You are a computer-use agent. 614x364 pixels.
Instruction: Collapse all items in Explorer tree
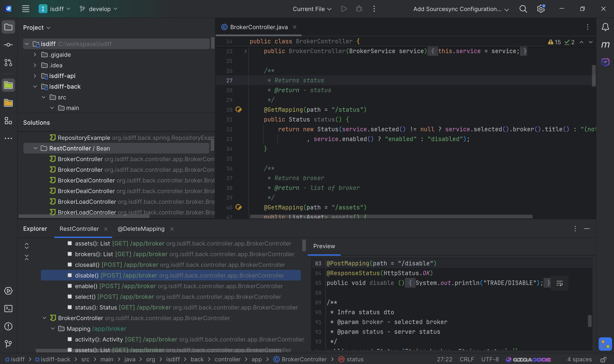tap(27, 257)
